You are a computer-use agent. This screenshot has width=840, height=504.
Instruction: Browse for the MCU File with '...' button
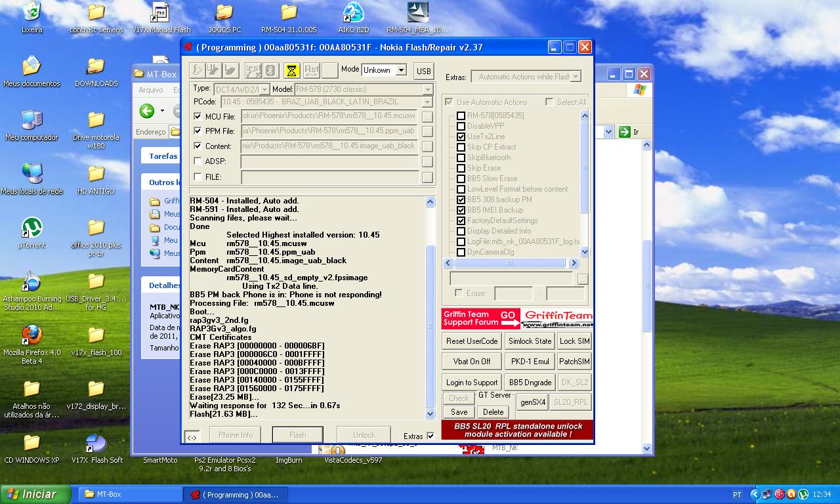click(x=427, y=116)
